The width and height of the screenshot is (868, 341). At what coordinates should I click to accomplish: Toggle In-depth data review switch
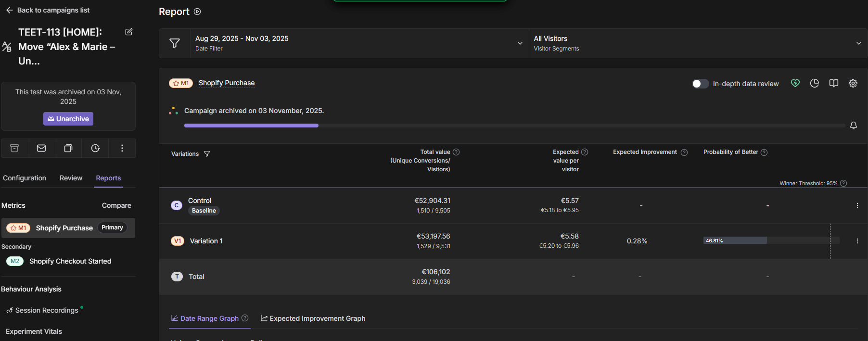click(x=700, y=84)
